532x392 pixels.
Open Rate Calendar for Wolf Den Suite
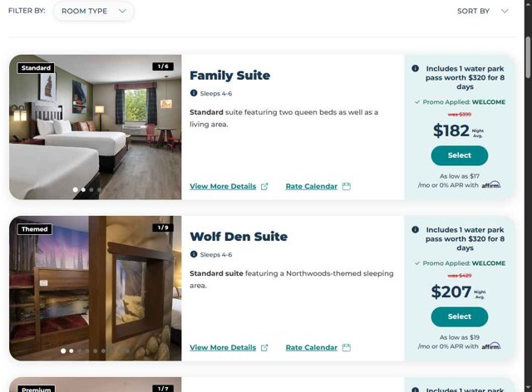[312, 347]
